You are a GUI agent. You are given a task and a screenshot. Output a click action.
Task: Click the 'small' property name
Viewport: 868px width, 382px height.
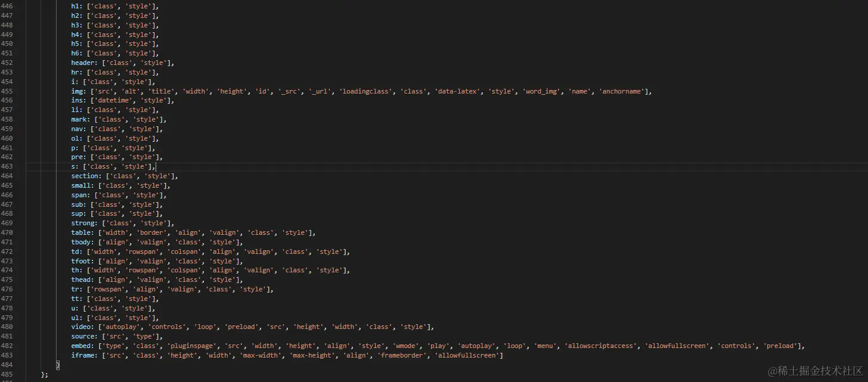[x=81, y=186]
